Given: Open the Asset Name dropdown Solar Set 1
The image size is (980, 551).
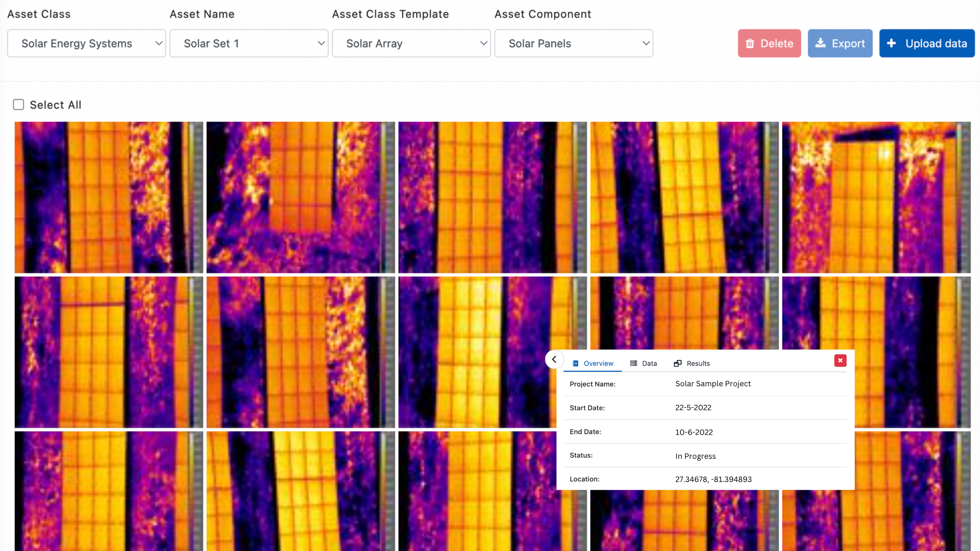Looking at the screenshot, I should click(249, 43).
